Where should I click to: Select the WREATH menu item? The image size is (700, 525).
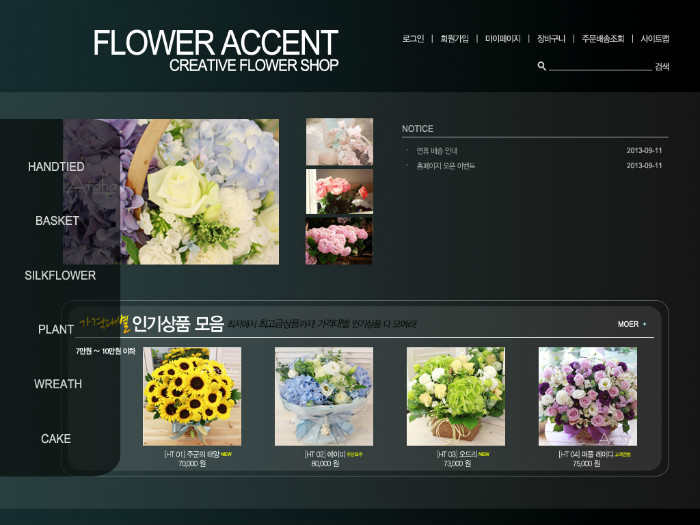tap(58, 384)
